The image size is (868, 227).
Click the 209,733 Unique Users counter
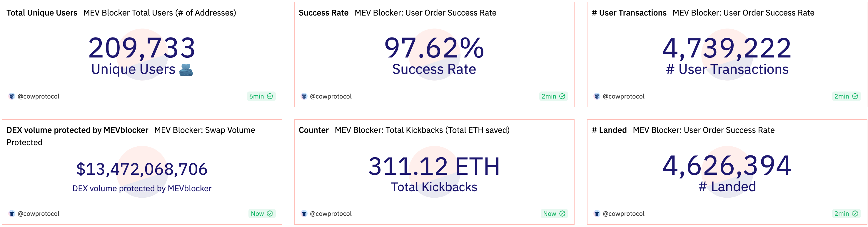pos(141,48)
